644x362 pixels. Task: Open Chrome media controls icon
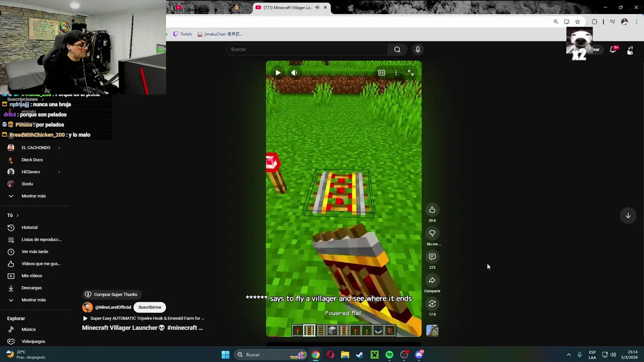pos(612,22)
